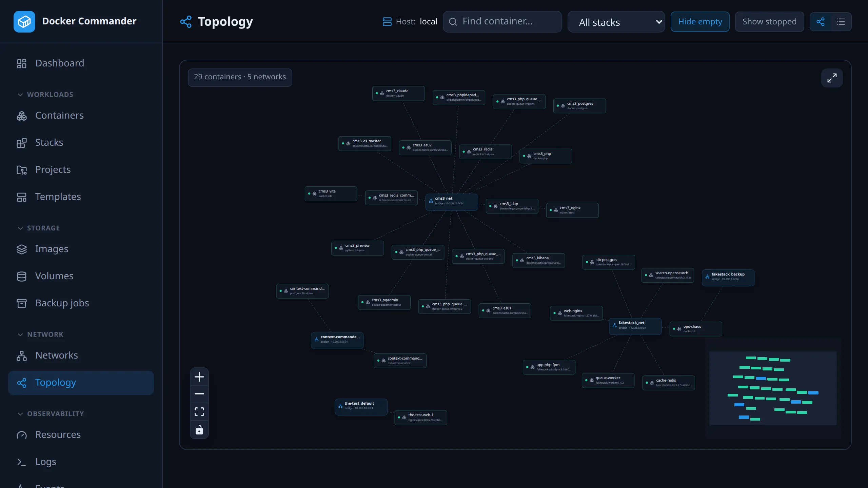
Task: Open the Projects page
Action: [81, 170]
